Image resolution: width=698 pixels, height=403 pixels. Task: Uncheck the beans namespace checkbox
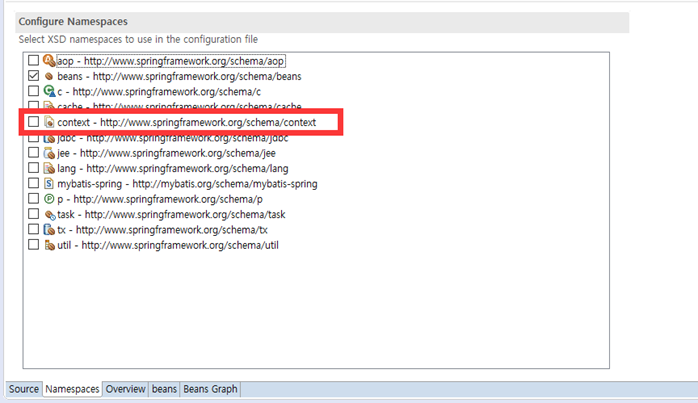(x=33, y=76)
